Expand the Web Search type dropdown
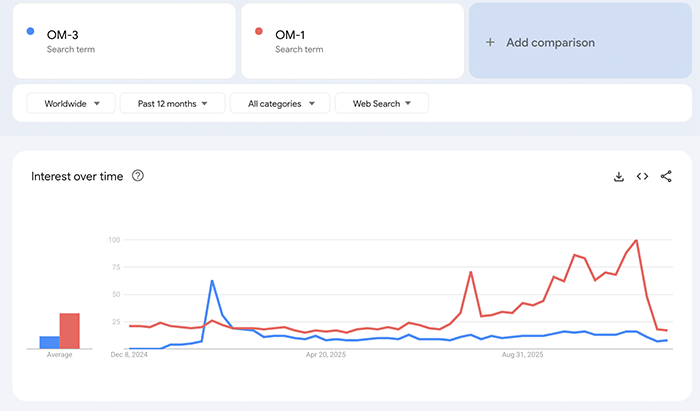The height and width of the screenshot is (411, 700). click(x=381, y=103)
